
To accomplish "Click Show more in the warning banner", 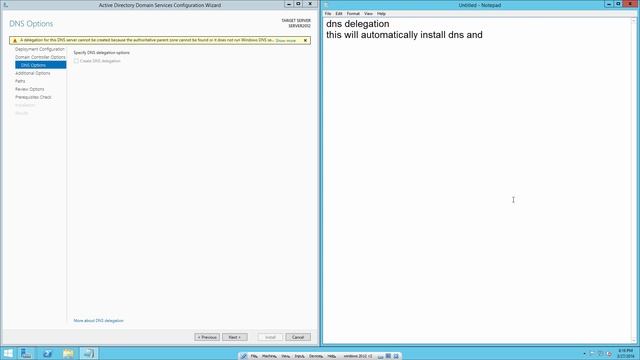I will pos(285,41).
